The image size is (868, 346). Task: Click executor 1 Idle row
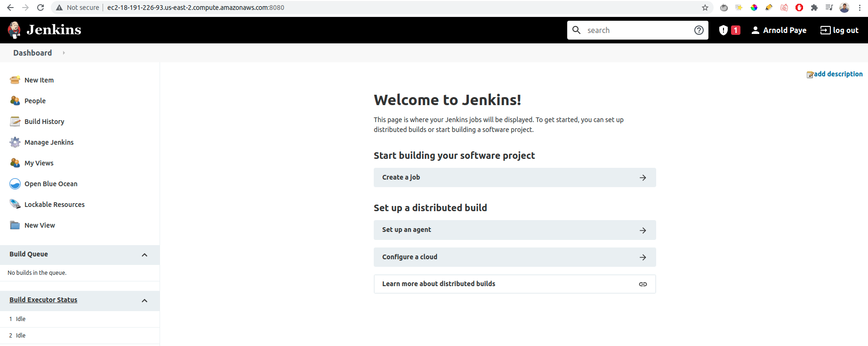(80, 319)
